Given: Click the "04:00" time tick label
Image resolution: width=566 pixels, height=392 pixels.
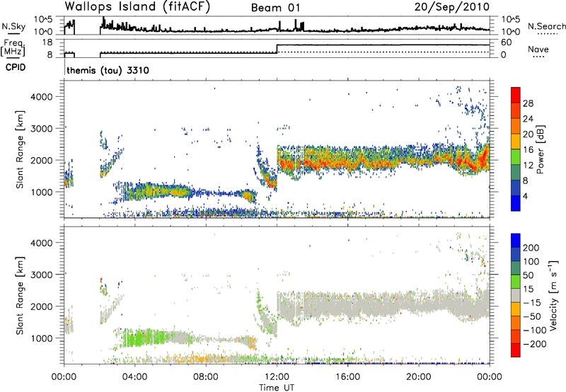Looking at the screenshot, I should pos(134,377).
